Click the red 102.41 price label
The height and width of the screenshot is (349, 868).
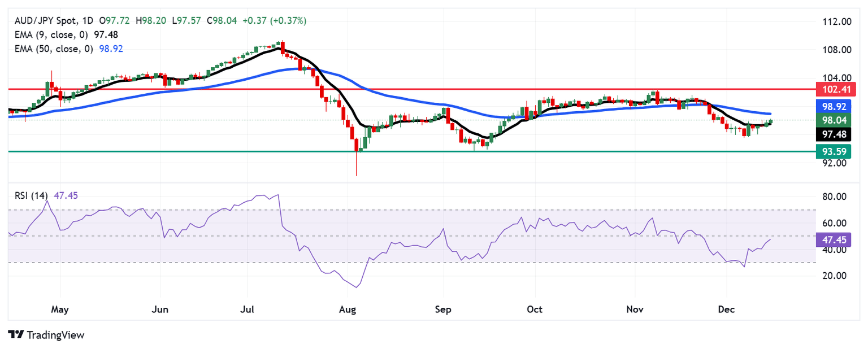836,89
